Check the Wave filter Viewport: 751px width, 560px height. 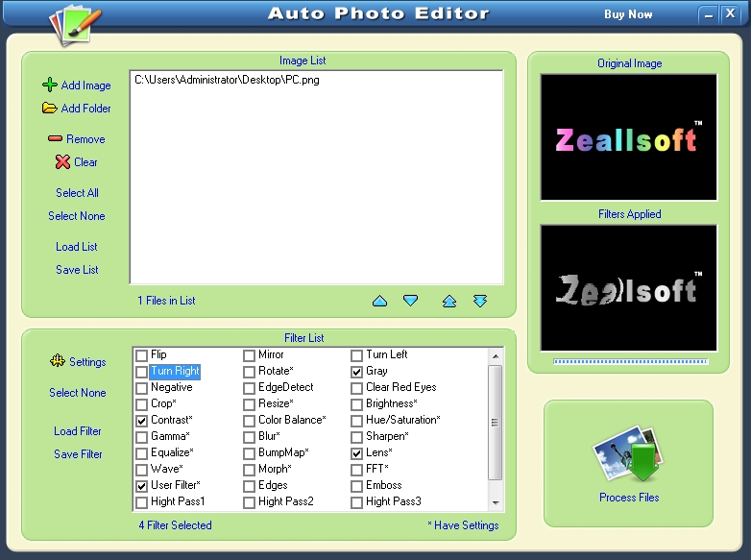tap(141, 470)
